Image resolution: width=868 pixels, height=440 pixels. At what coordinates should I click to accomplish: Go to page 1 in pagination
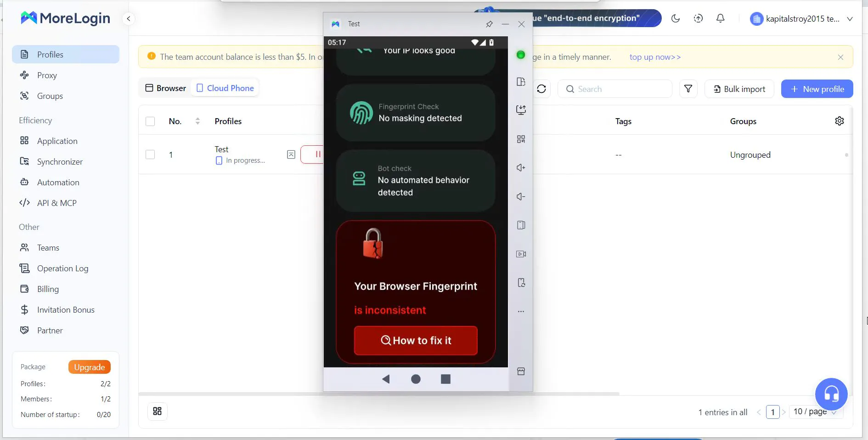[x=773, y=412]
